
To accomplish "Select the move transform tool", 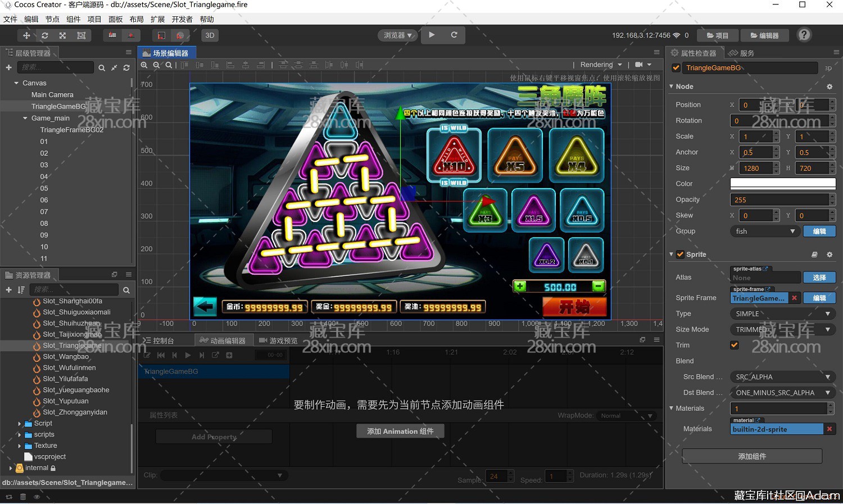I will [x=26, y=35].
